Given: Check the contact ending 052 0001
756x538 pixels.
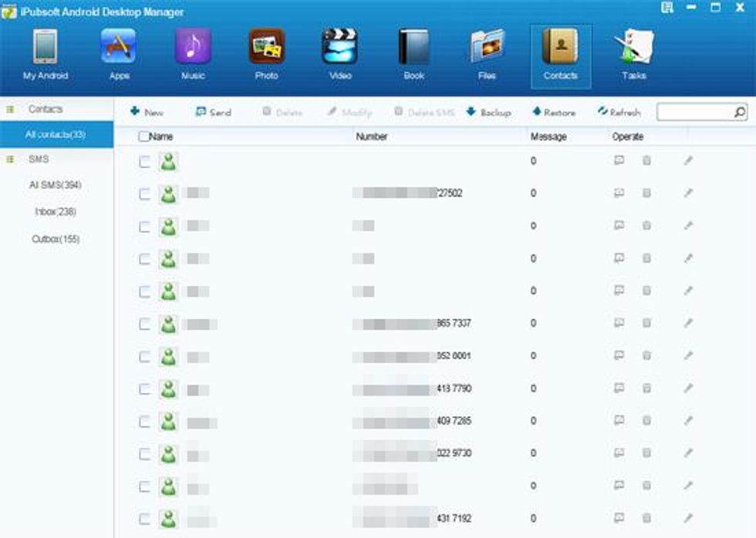Looking at the screenshot, I should coord(144,357).
